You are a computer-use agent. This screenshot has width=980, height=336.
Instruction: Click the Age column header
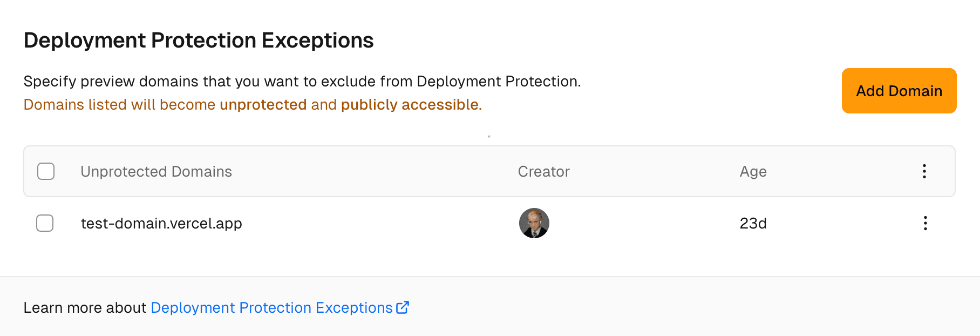tap(753, 171)
